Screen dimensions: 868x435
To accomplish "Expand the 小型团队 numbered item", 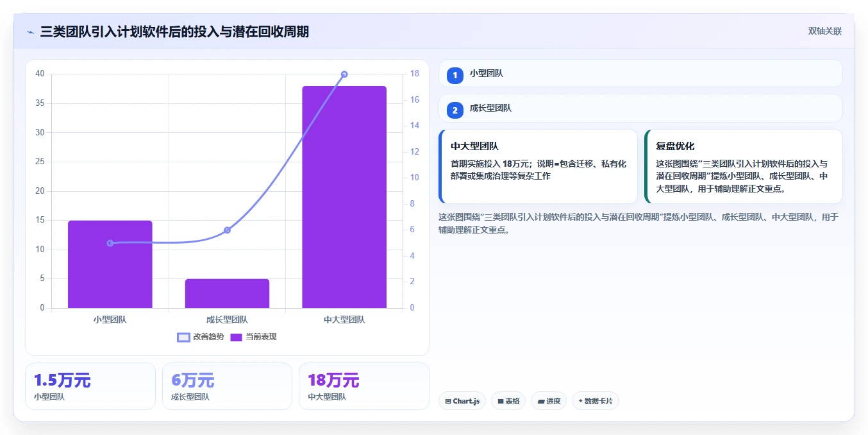I will click(x=640, y=74).
